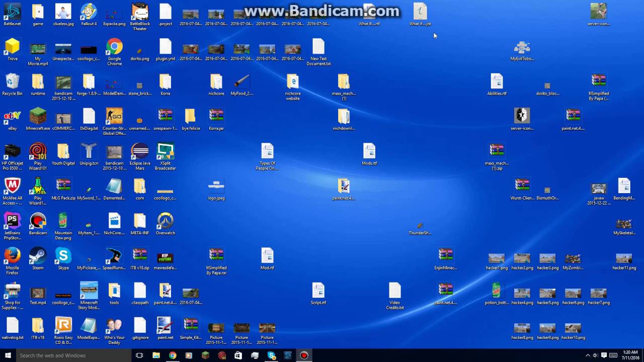Select the Fallout 4 desktop shortcut
Image resolution: width=644 pixels, height=362 pixels.
[89, 14]
